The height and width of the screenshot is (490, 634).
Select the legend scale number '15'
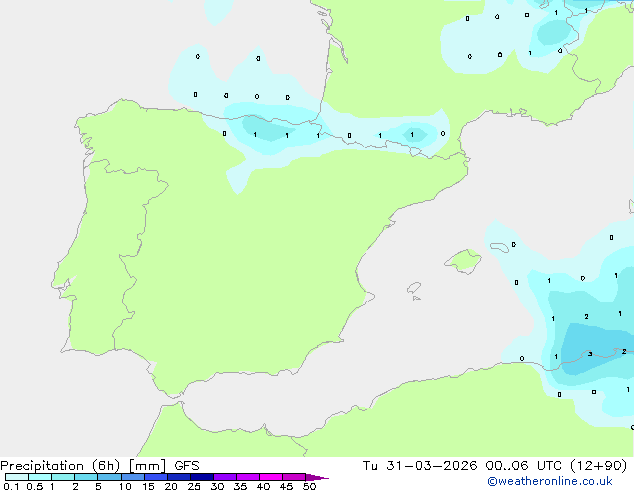148,486
